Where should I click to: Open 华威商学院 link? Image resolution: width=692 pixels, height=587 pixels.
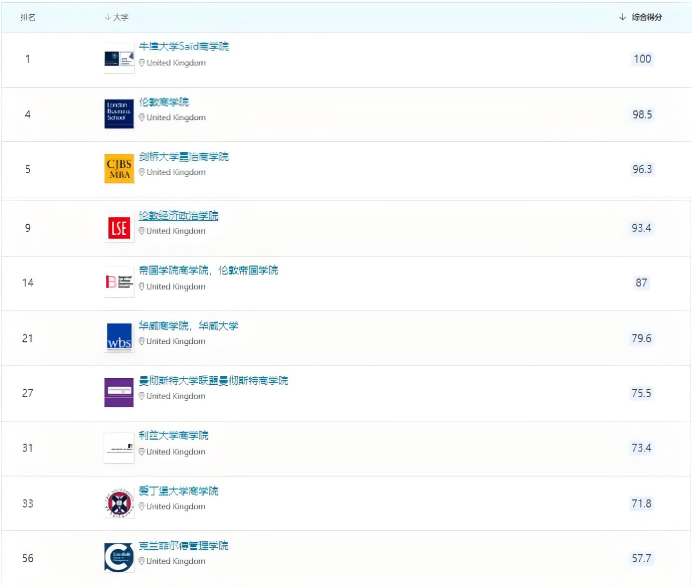188,326
